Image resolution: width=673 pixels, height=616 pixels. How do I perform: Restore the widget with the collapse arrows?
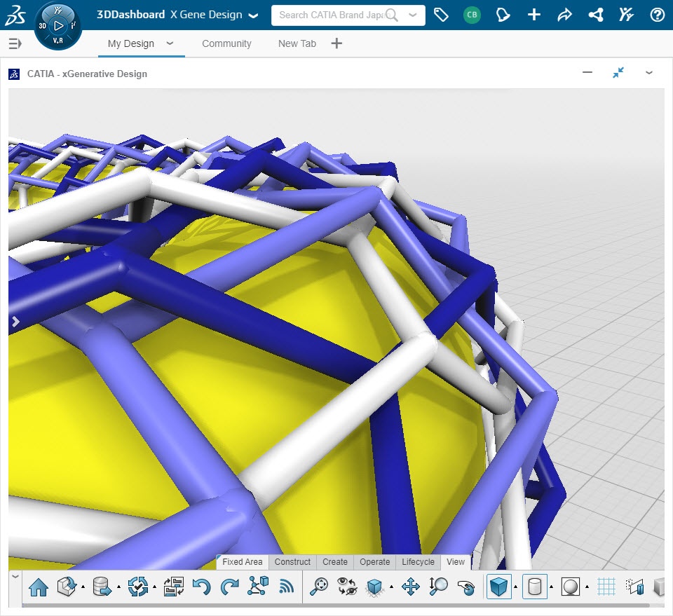(x=618, y=72)
